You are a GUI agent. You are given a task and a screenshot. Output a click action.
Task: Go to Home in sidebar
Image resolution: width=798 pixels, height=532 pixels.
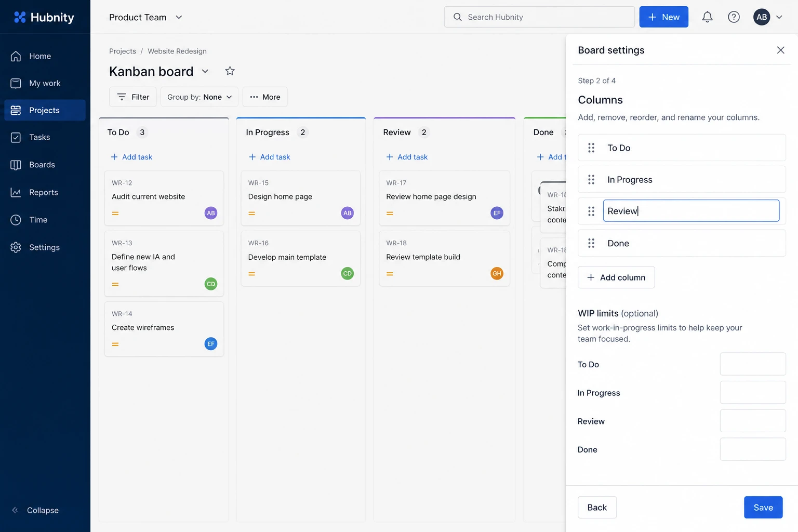click(45, 56)
